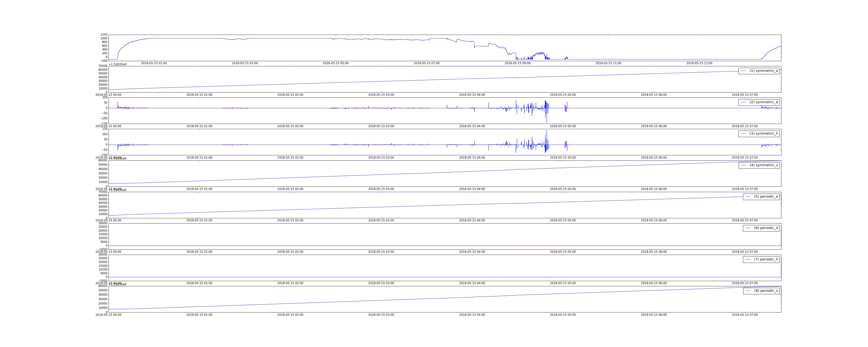Click the "-150" y-axis value of symmetric_d plot
Image resolution: width=868 pixels, height=347 pixels.
tap(103, 124)
